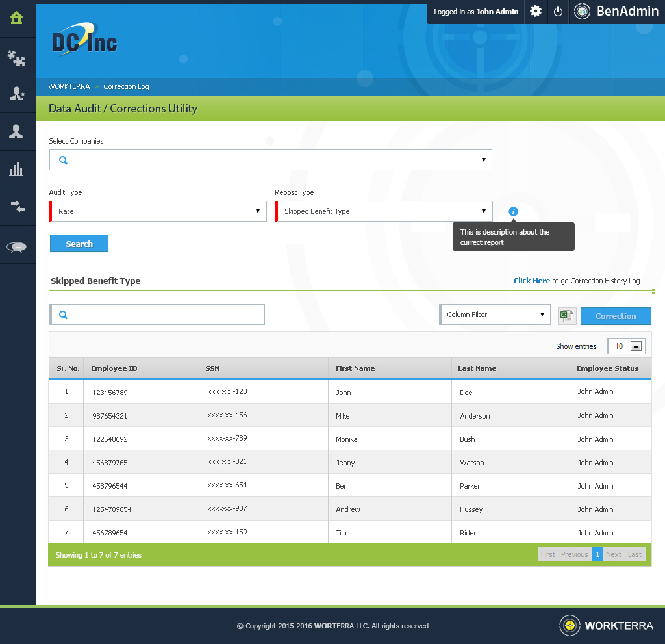The image size is (665, 644).
Task: Click SSN xxxx-xx-159 cell
Action: 262,532
